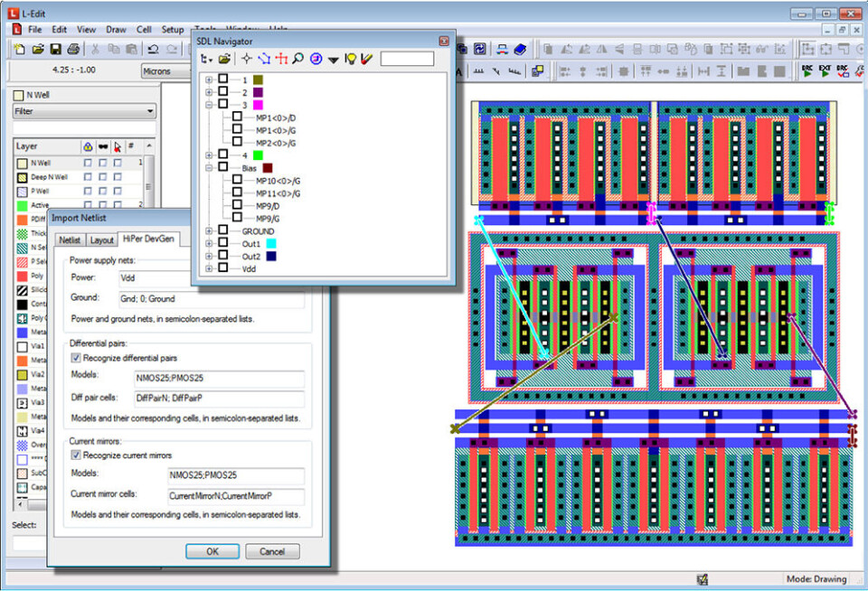Expand the Vdd net node

click(209, 268)
